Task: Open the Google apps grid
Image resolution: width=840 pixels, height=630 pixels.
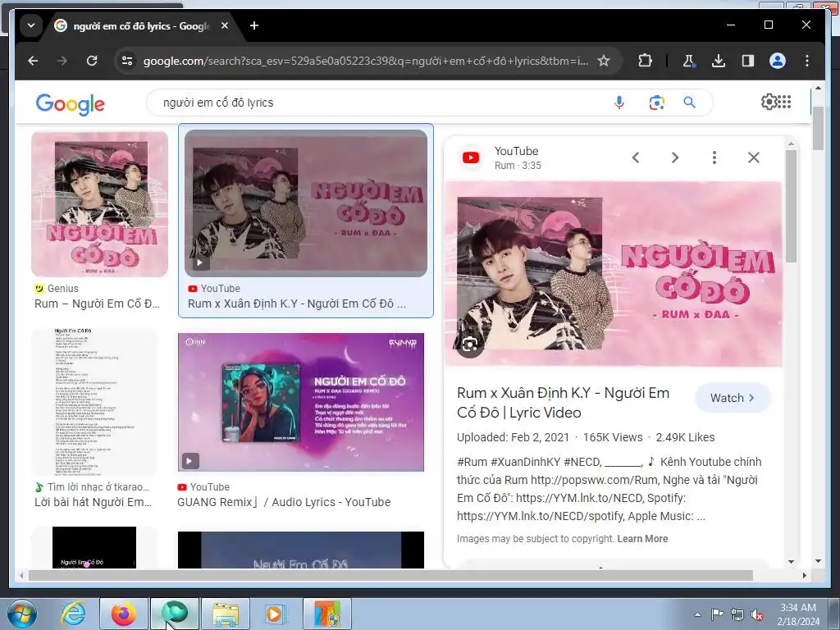Action: 784,102
